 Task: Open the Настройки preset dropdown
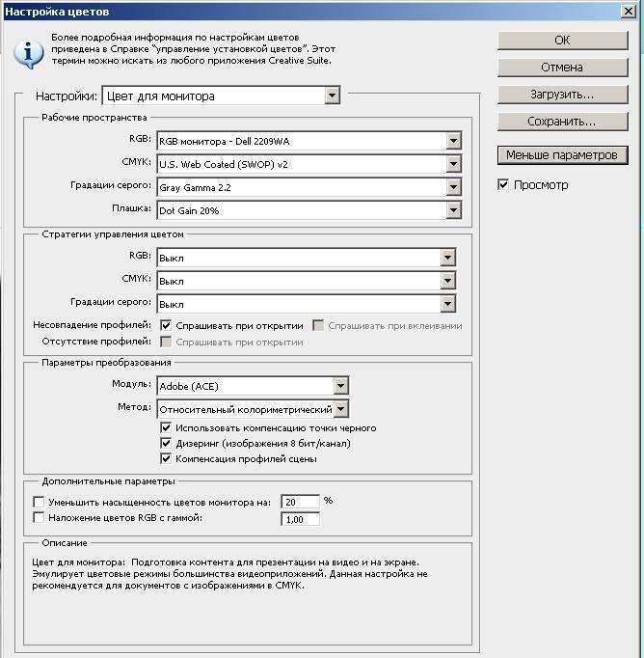click(x=332, y=96)
